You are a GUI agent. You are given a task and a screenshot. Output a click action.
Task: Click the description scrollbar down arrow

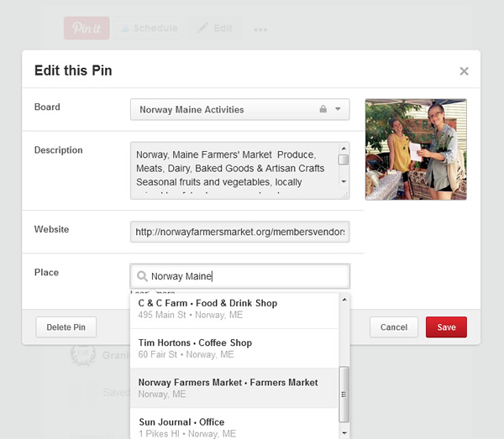[x=344, y=182]
